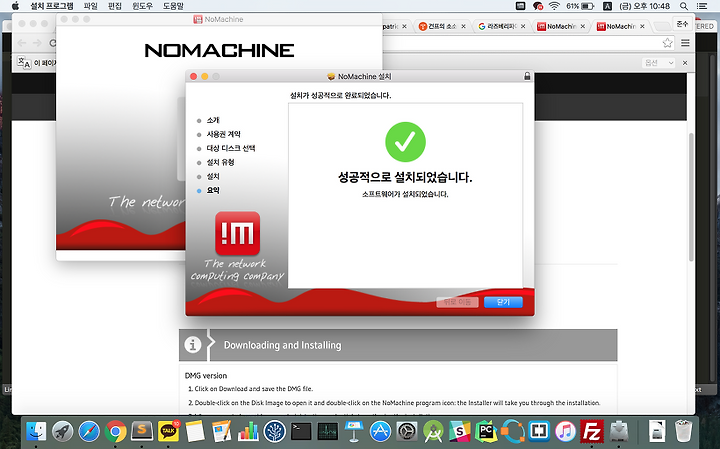Click the input source icon in the menu bar

click(x=607, y=6)
